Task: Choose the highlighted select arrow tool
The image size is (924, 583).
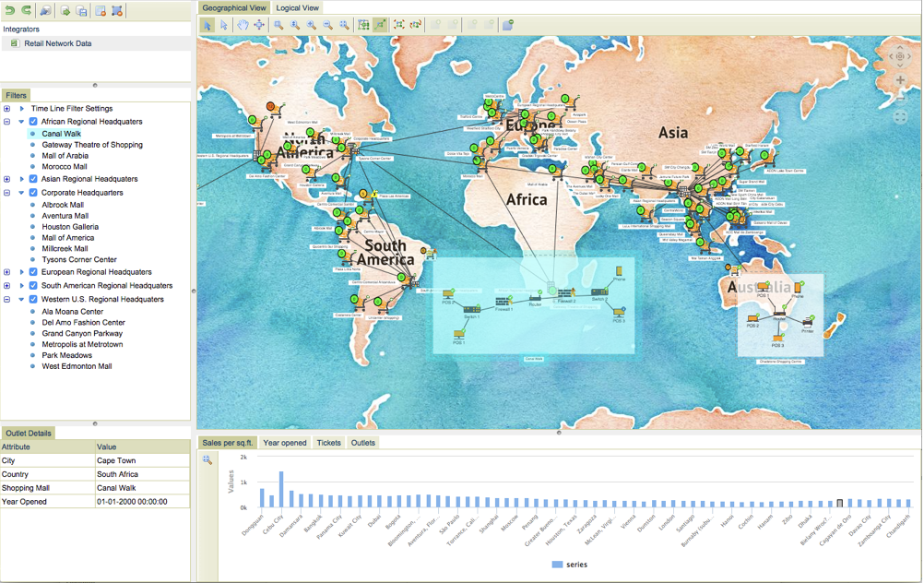Action: click(x=207, y=25)
